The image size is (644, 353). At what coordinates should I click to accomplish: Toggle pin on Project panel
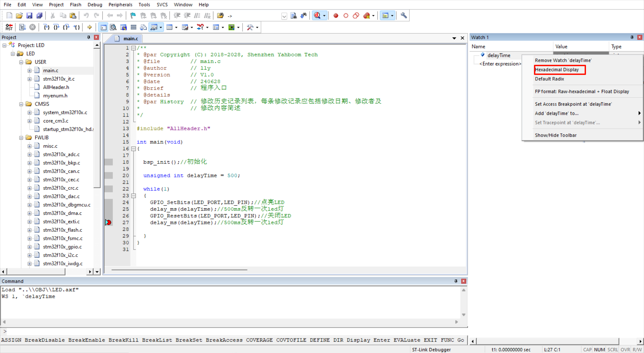tap(89, 37)
